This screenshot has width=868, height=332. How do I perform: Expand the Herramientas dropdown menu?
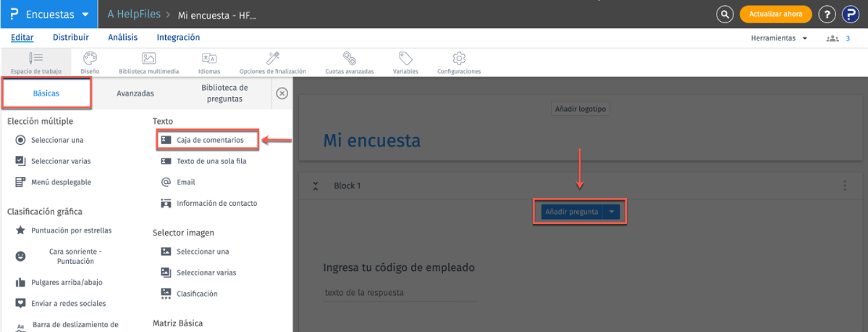tap(779, 38)
